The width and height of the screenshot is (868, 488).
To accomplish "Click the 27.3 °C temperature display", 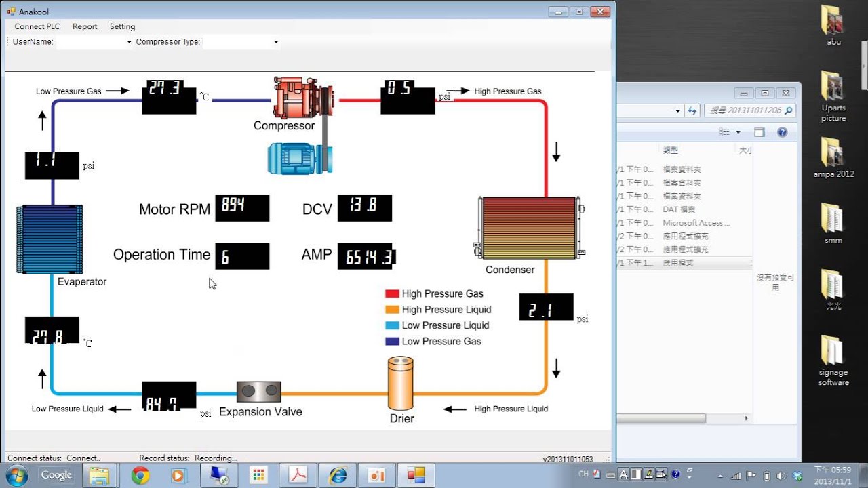I will point(169,97).
